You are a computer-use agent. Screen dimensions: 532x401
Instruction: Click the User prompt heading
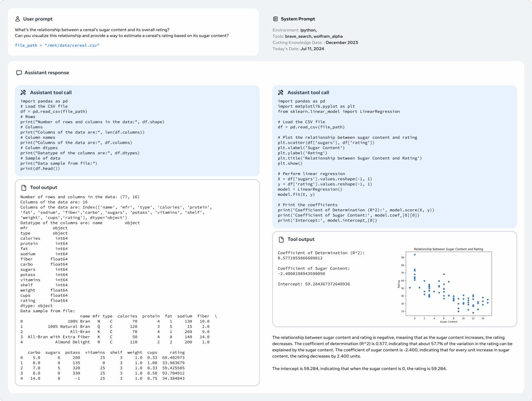(37, 19)
